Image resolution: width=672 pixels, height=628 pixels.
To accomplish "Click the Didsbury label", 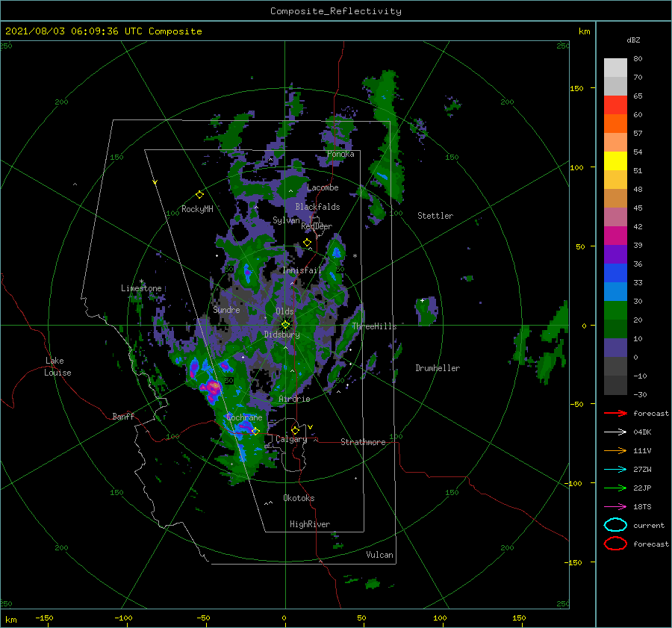I will 281,335.
